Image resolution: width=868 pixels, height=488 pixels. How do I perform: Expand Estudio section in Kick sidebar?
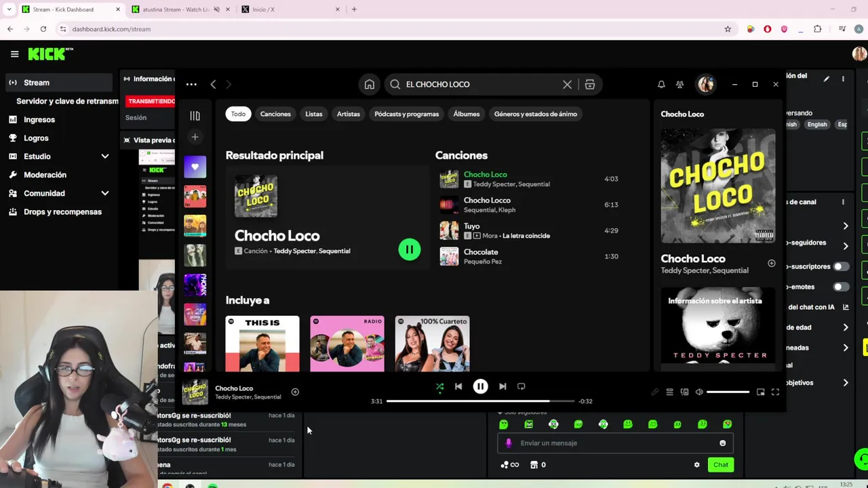pyautogui.click(x=104, y=157)
